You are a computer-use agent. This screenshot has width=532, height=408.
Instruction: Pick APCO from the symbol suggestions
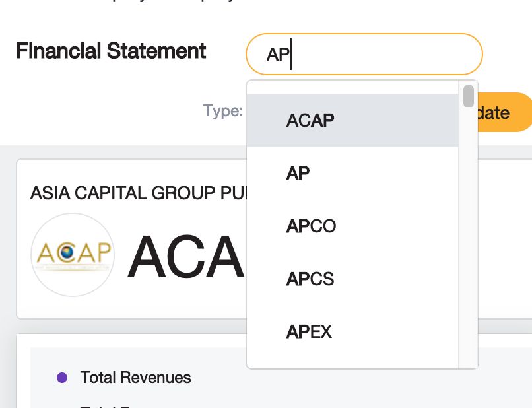pyautogui.click(x=311, y=226)
